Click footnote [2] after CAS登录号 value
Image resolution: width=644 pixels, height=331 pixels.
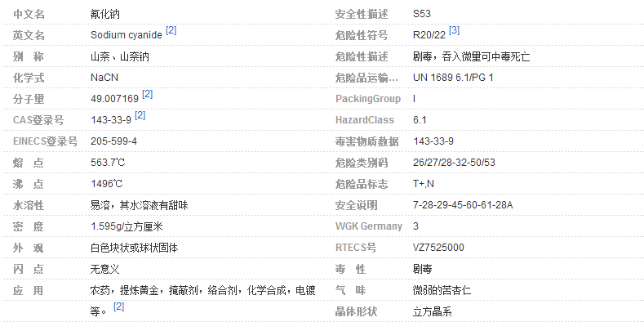[x=140, y=116]
